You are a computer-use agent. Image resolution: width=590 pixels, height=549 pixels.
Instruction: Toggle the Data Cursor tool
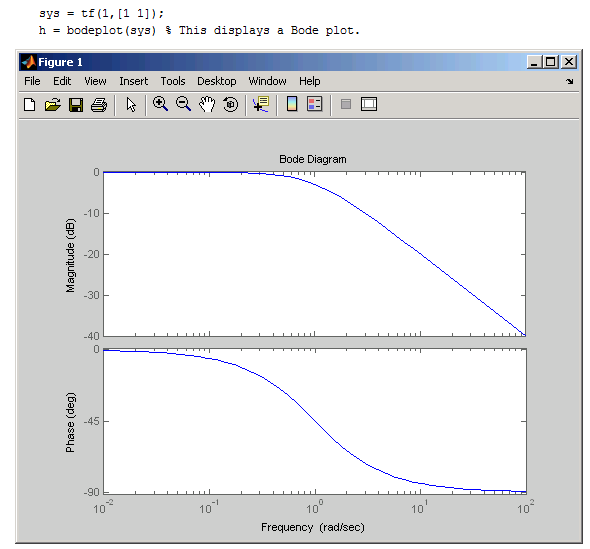[x=261, y=104]
